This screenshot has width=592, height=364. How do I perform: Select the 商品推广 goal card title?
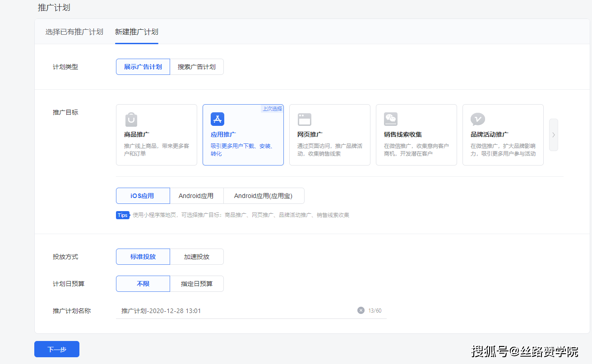coord(137,134)
